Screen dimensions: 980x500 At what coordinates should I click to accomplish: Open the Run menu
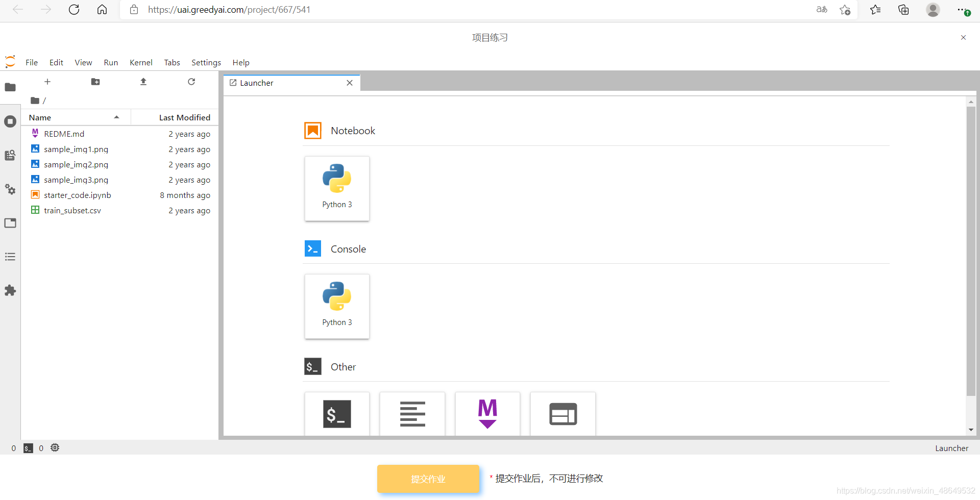pyautogui.click(x=111, y=62)
